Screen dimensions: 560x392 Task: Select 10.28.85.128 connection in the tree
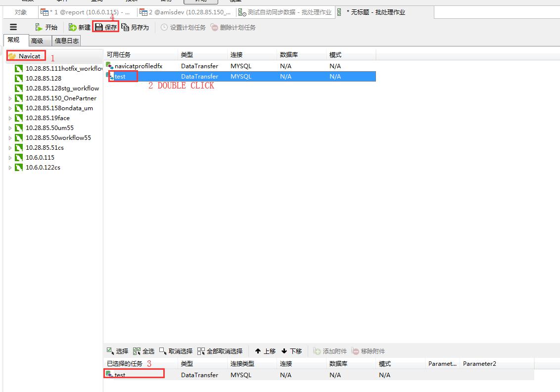coord(43,78)
